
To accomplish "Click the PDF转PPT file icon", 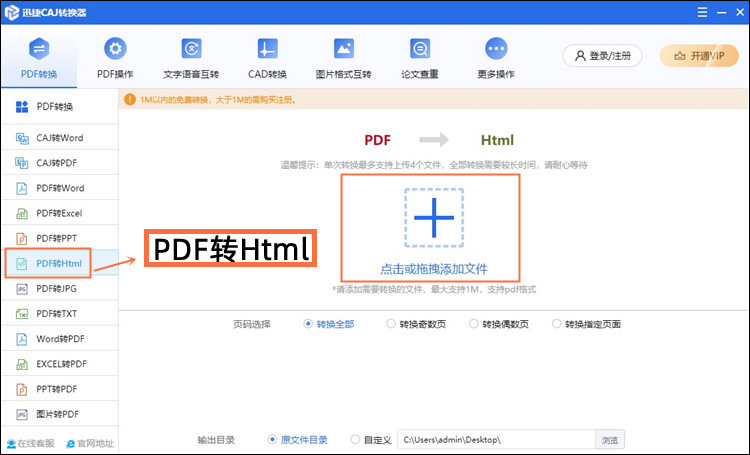I will coord(22,239).
